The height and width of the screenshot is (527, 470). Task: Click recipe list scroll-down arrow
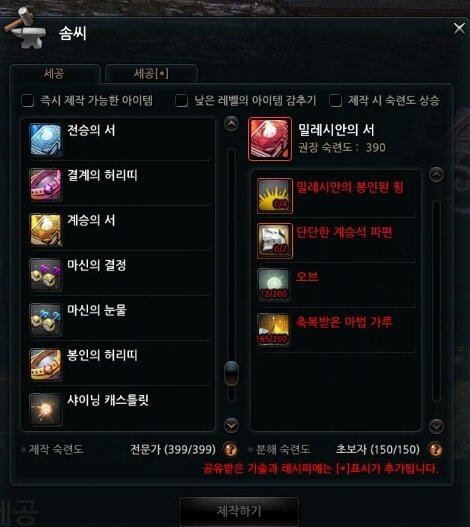[232, 425]
